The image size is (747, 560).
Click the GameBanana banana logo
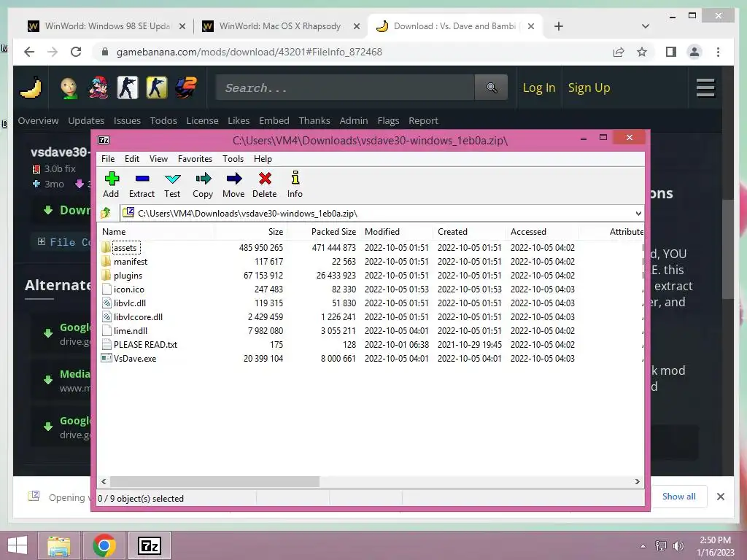click(31, 87)
